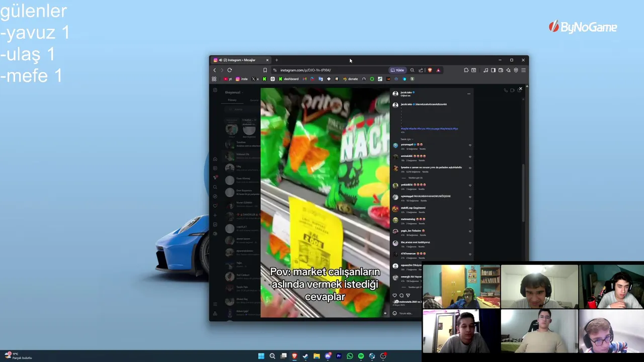
Task: Click the Yükle install button
Action: 397,70
